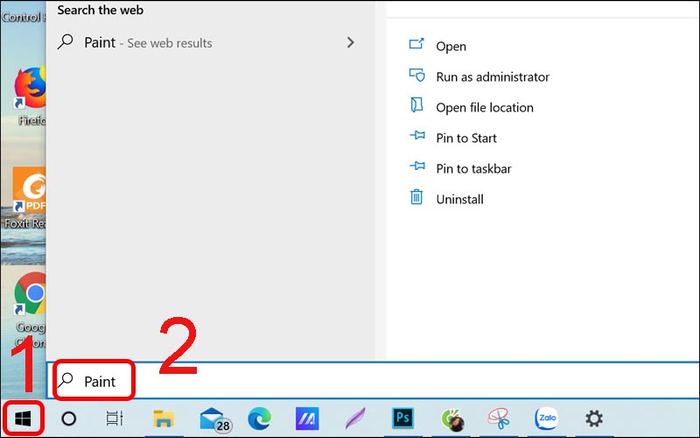The image size is (700, 438).
Task: Click the Windows Start button
Action: point(23,419)
